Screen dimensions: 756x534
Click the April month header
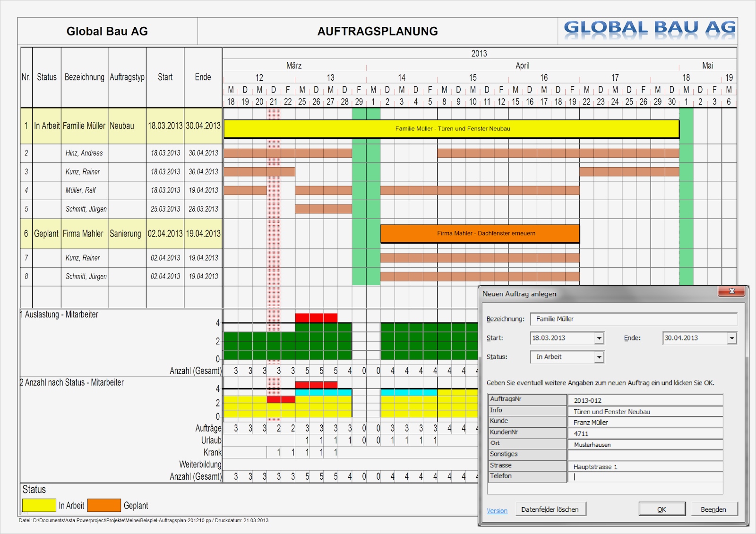[523, 66]
